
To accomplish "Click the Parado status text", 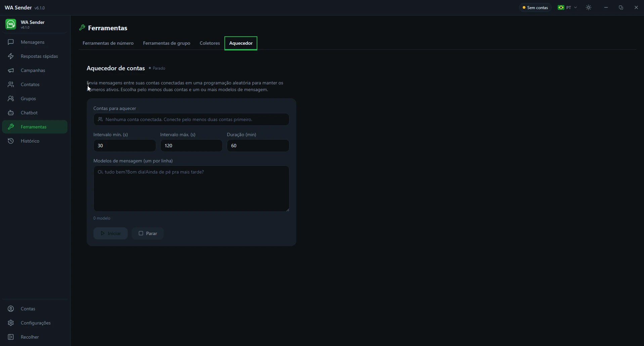I will [x=159, y=68].
